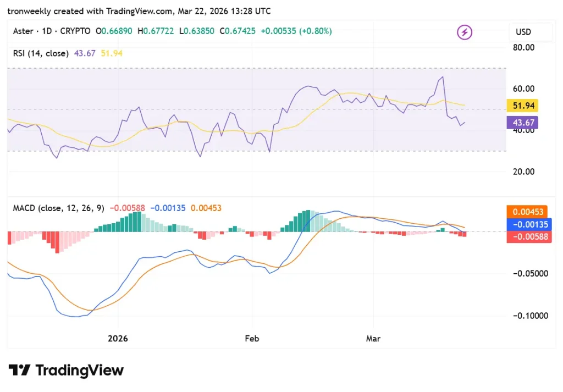Image resolution: width=563 pixels, height=392 pixels.
Task: Click the TradingView logo
Action: [x=65, y=371]
